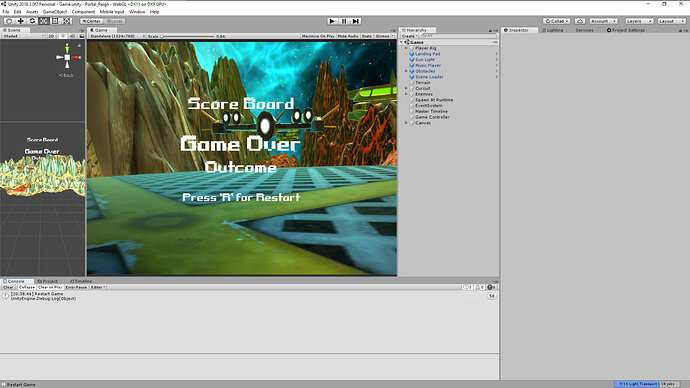Toggle Maximize On Play
The image size is (690, 388).
point(318,36)
